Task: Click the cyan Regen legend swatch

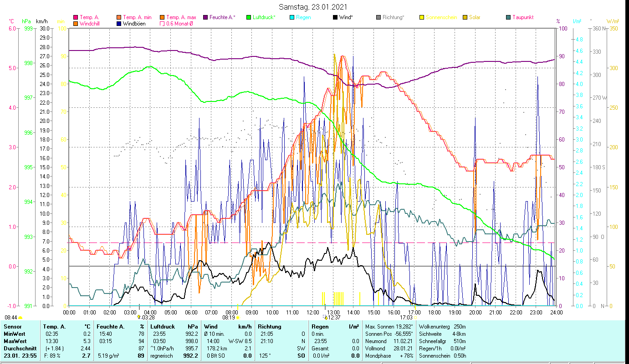Action: pos(292,17)
